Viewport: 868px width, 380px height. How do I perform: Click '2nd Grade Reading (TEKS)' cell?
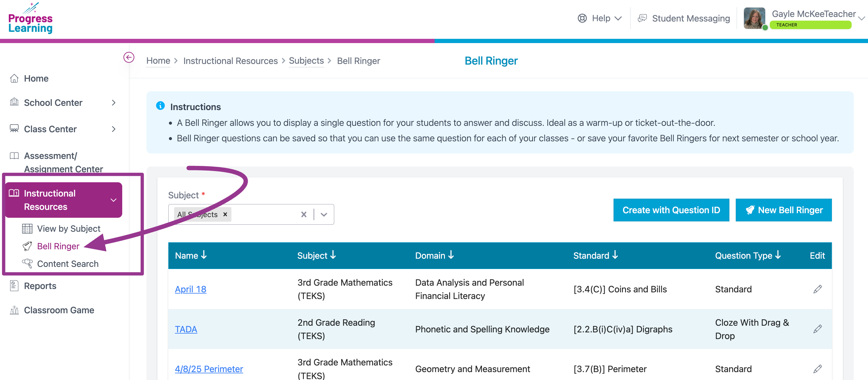(336, 329)
